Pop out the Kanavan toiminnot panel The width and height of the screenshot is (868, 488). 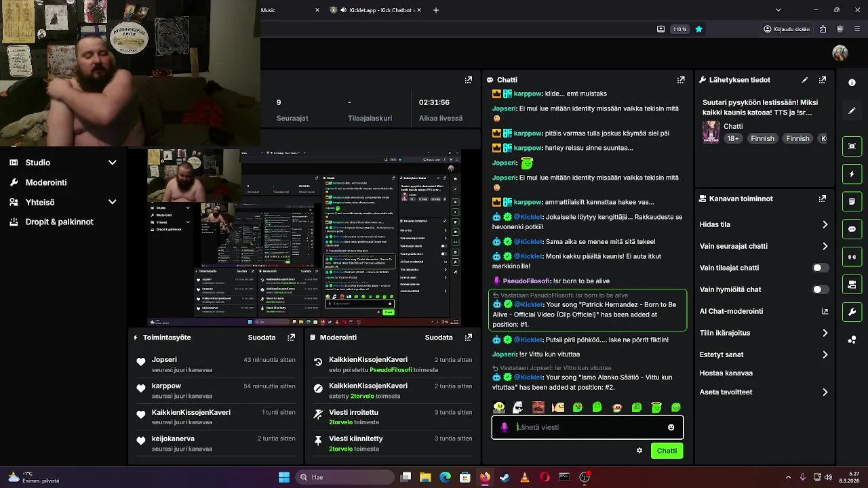[823, 199]
